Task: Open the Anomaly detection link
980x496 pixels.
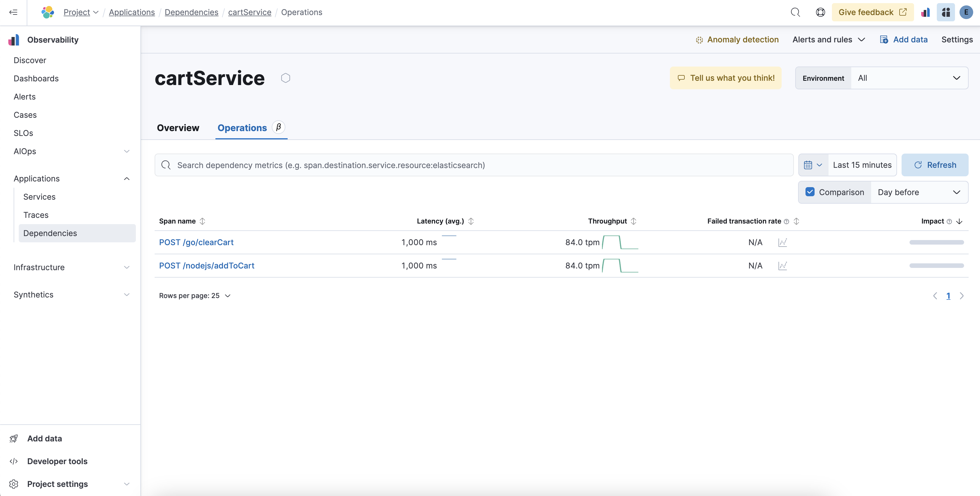Action: [x=737, y=40]
